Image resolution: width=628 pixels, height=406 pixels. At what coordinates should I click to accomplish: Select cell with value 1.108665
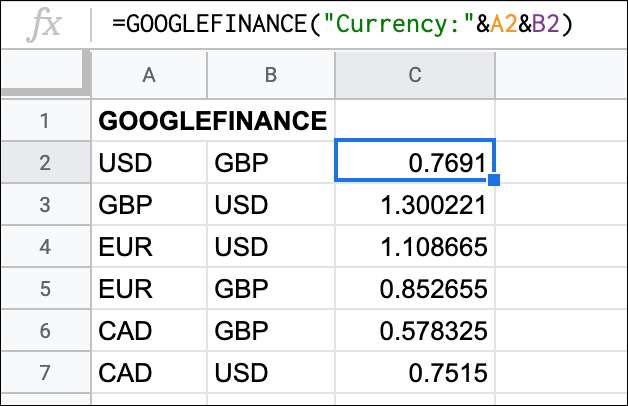(415, 246)
